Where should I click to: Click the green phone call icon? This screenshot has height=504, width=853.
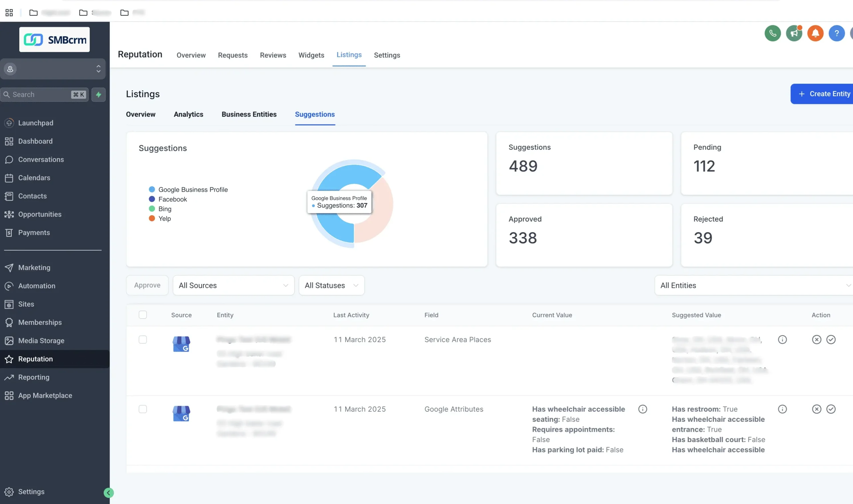[772, 33]
